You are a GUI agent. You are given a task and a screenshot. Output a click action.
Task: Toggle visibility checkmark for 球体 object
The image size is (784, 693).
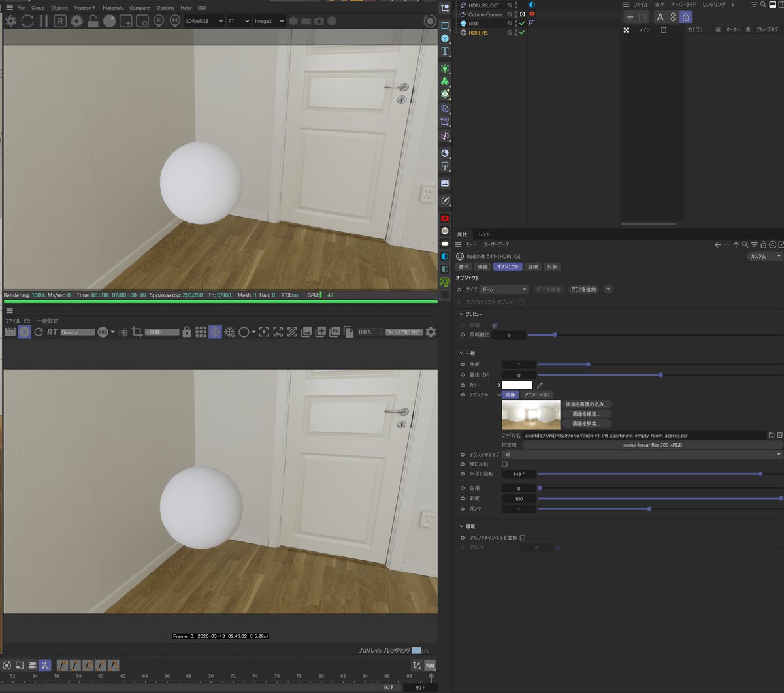point(522,23)
